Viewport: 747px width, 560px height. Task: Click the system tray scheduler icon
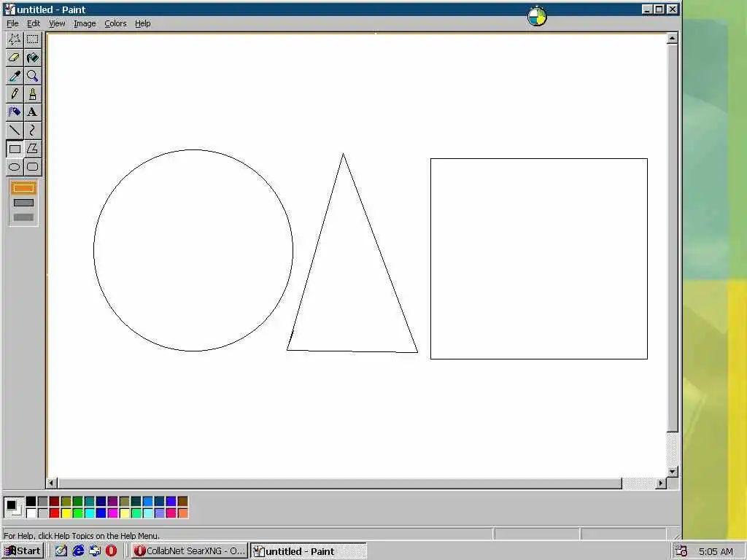[x=681, y=551]
